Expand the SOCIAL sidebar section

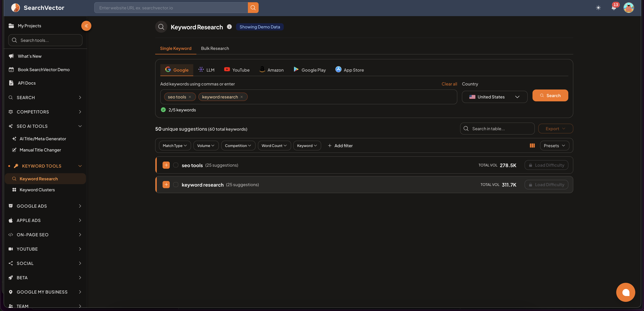tap(45, 263)
